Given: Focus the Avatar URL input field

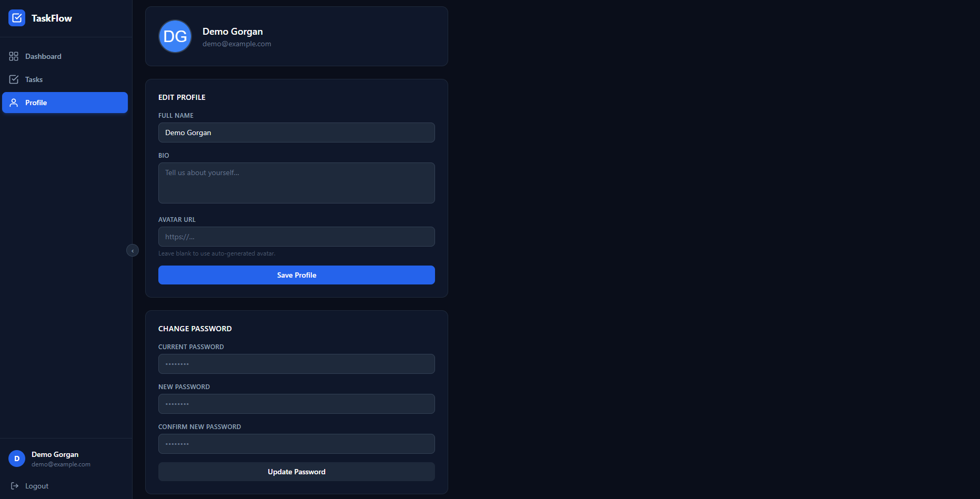Looking at the screenshot, I should coord(297,237).
